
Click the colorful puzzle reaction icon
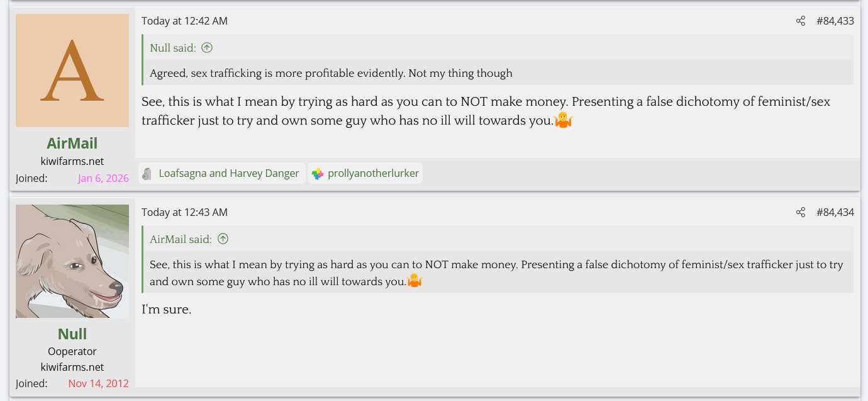coord(318,174)
